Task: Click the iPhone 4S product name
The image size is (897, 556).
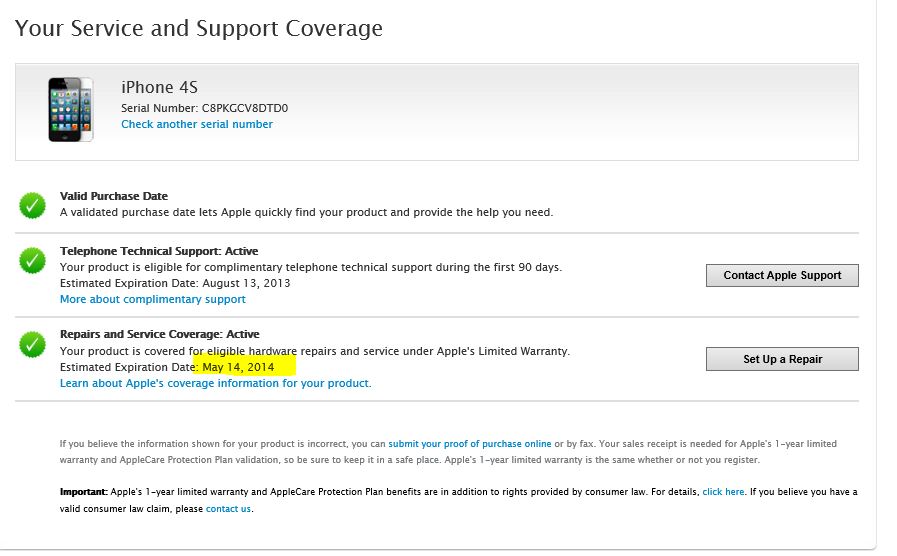Action: point(159,88)
